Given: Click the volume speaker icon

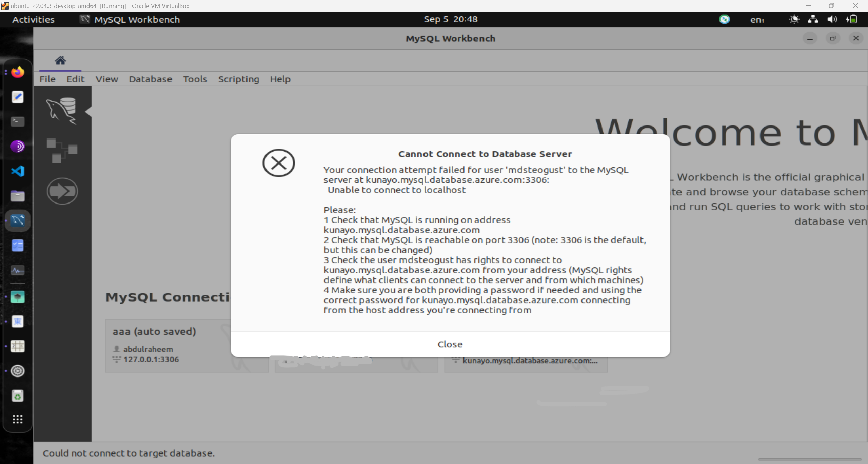Looking at the screenshot, I should click(832, 19).
